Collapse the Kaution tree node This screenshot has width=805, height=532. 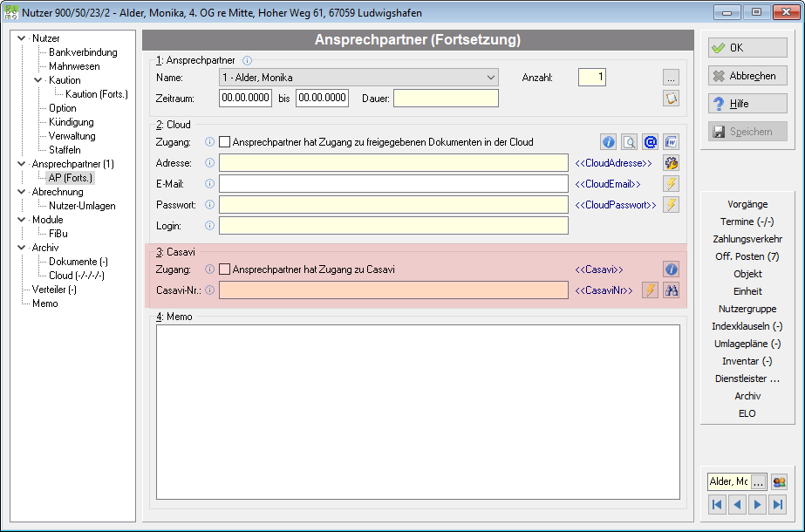point(38,80)
